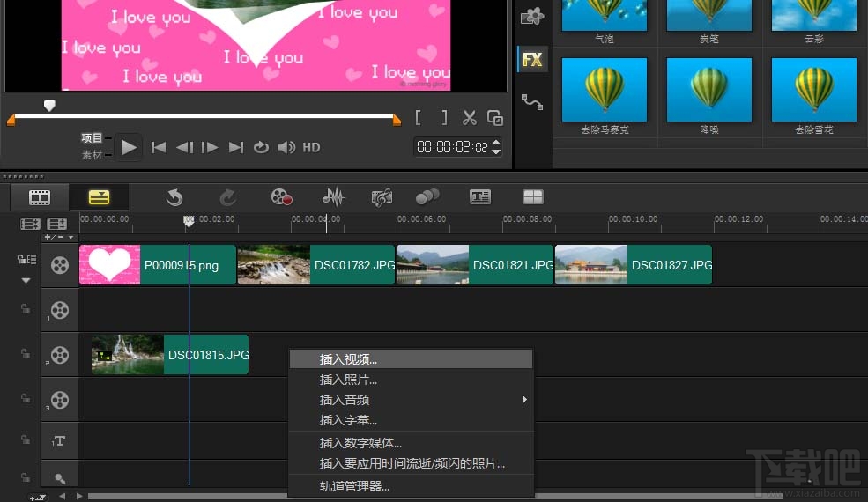Expand the 插入音频 submenu arrow

(x=525, y=400)
